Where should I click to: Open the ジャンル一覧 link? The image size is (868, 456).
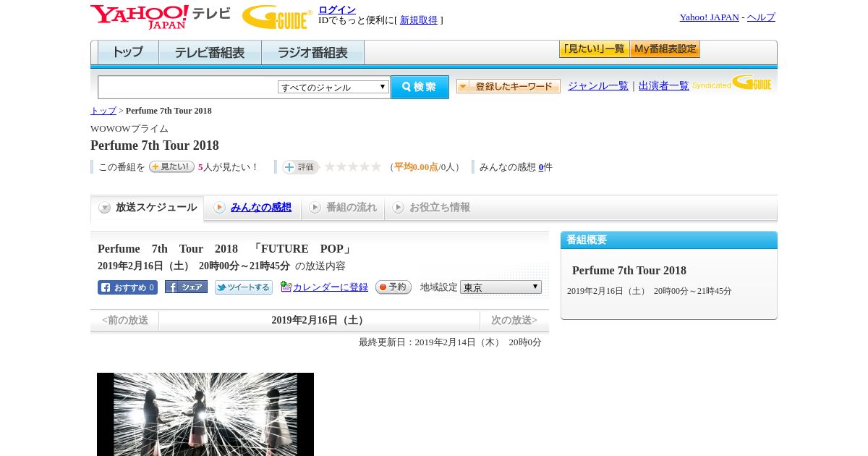click(x=598, y=85)
